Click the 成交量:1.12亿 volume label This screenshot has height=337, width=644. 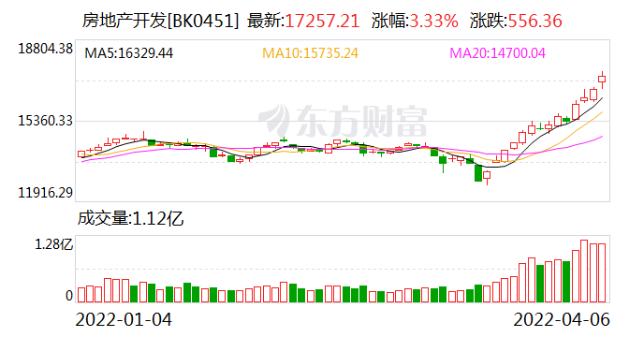tap(131, 218)
